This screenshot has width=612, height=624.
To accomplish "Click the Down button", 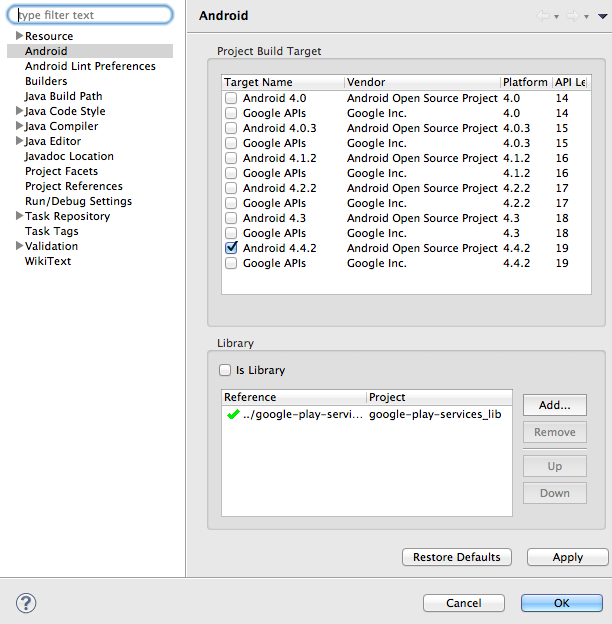I will (555, 493).
